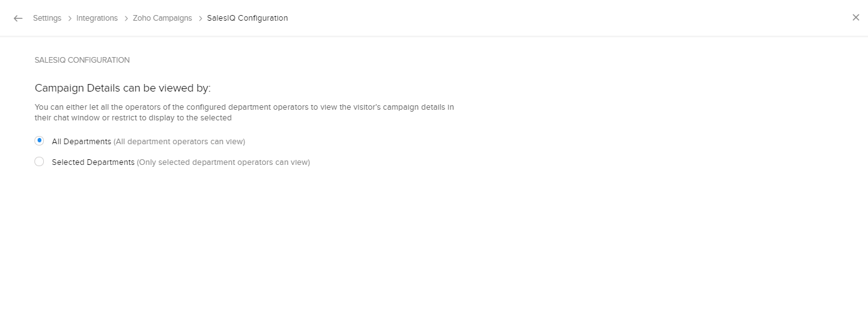Click the description line starting 'their chat window'
This screenshot has width=868, height=311.
coord(133,117)
